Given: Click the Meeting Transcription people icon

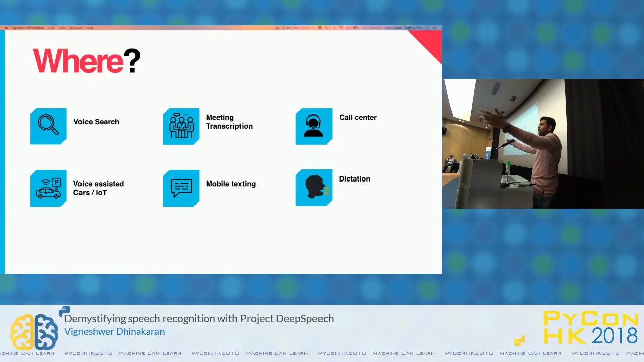Looking at the screenshot, I should tap(181, 126).
